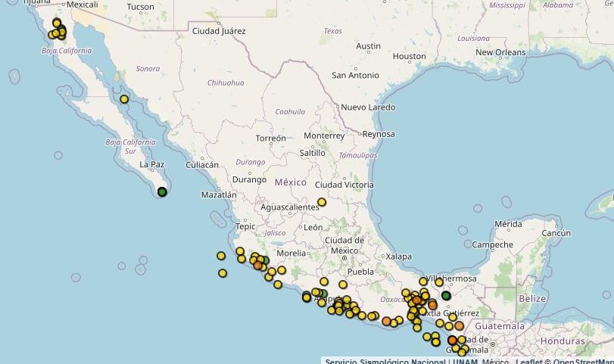Select the yellow marker overlapping the Villahermosa label
Screen dimensions: 614x364
[439, 282]
